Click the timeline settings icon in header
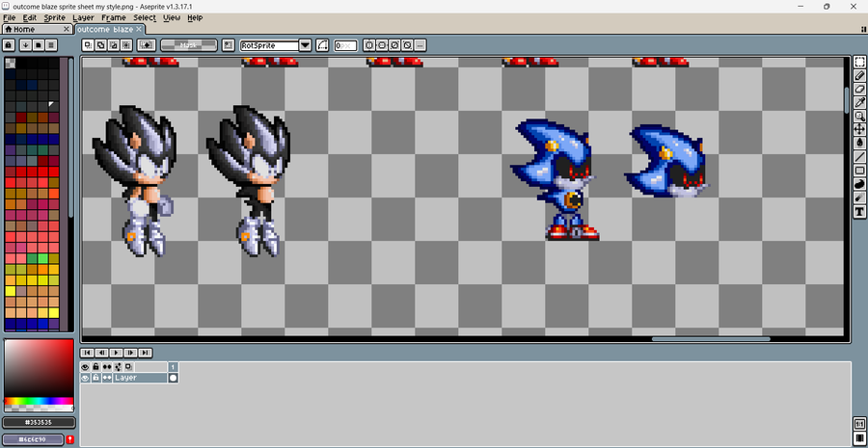The width and height of the screenshot is (868, 448). click(x=118, y=367)
